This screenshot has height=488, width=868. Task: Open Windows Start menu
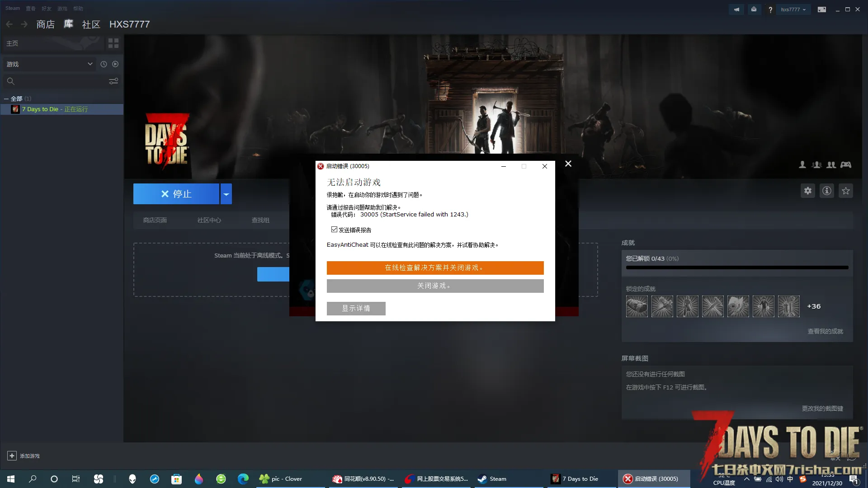tap(11, 479)
